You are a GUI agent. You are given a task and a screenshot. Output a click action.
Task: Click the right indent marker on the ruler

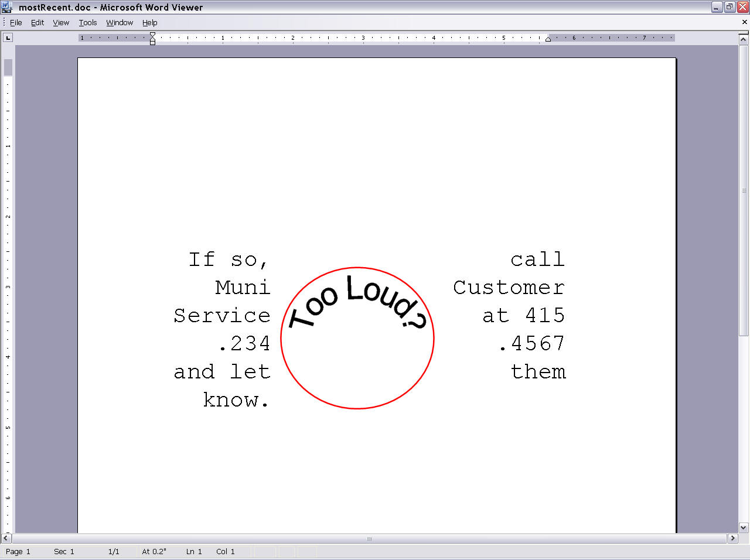tap(548, 39)
